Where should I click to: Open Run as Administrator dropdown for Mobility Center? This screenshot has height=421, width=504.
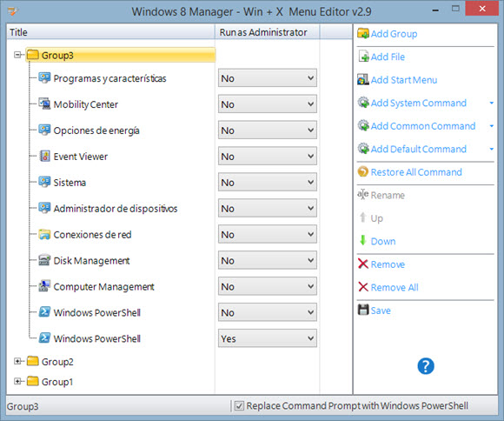[x=268, y=104]
